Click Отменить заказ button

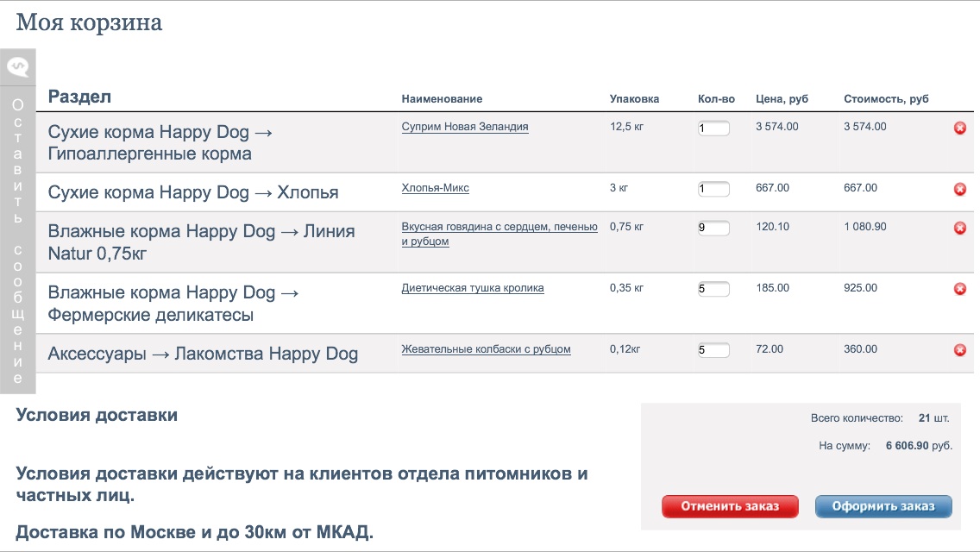[x=730, y=506]
